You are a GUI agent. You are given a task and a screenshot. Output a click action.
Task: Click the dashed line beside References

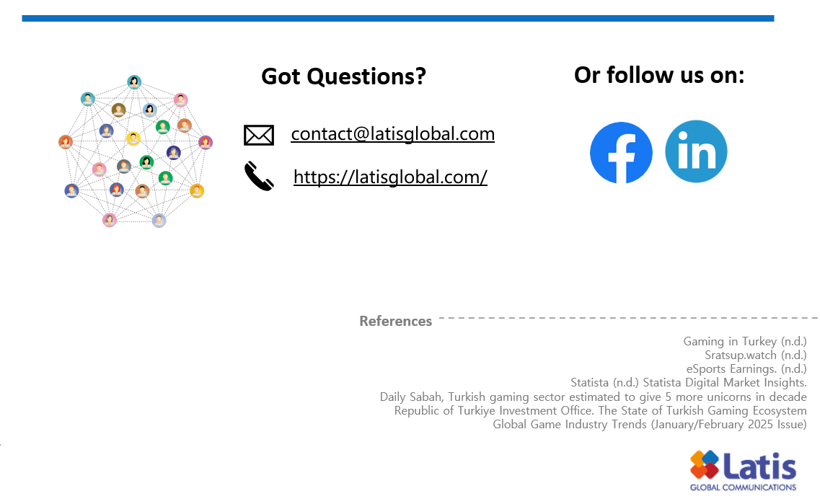click(627, 317)
